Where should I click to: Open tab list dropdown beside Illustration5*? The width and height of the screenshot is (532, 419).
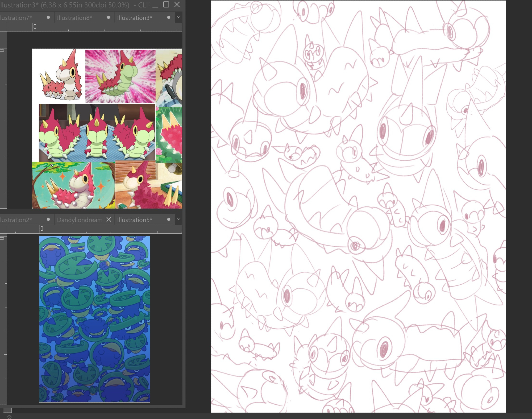click(x=178, y=219)
